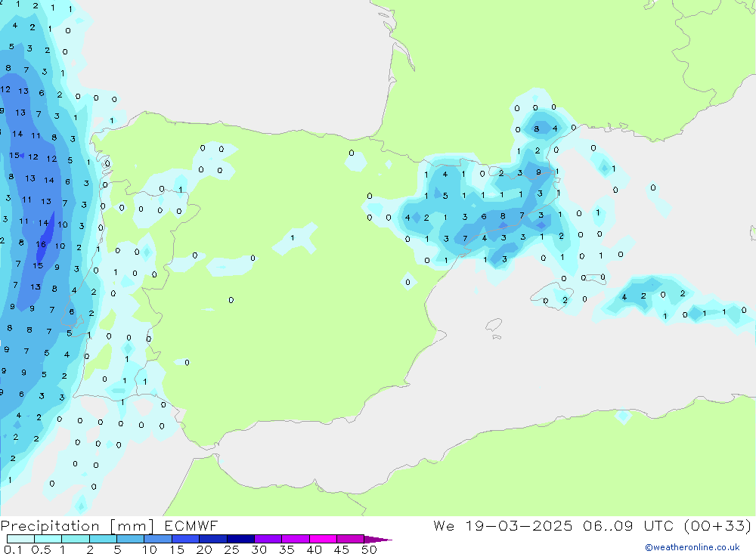Image resolution: width=756 pixels, height=554 pixels.
Task: Select the legend swatch between 20 and 25
Action: (x=213, y=539)
